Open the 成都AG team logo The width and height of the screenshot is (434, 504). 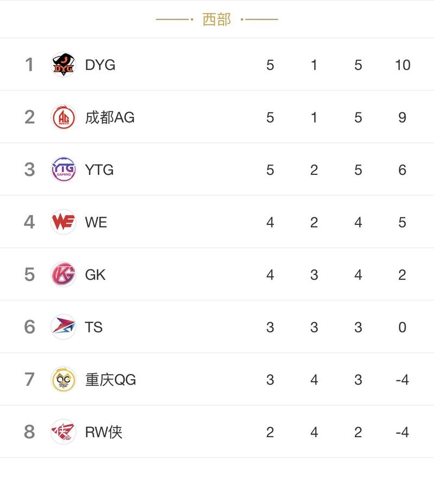tap(63, 117)
